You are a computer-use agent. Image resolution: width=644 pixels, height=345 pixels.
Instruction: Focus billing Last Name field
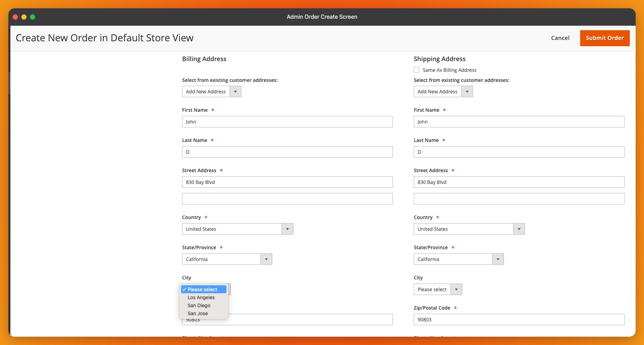pos(287,152)
